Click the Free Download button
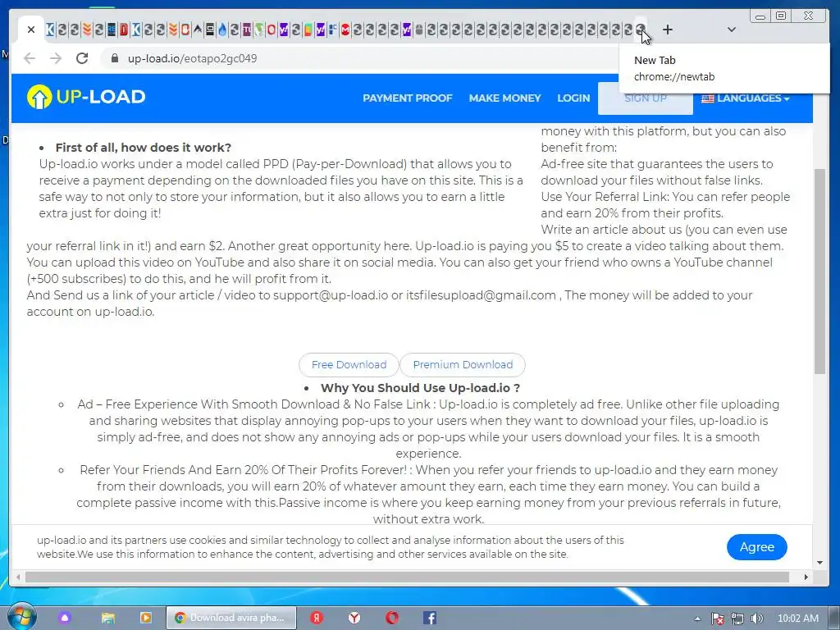Screen dimensions: 840x630 coord(349,365)
